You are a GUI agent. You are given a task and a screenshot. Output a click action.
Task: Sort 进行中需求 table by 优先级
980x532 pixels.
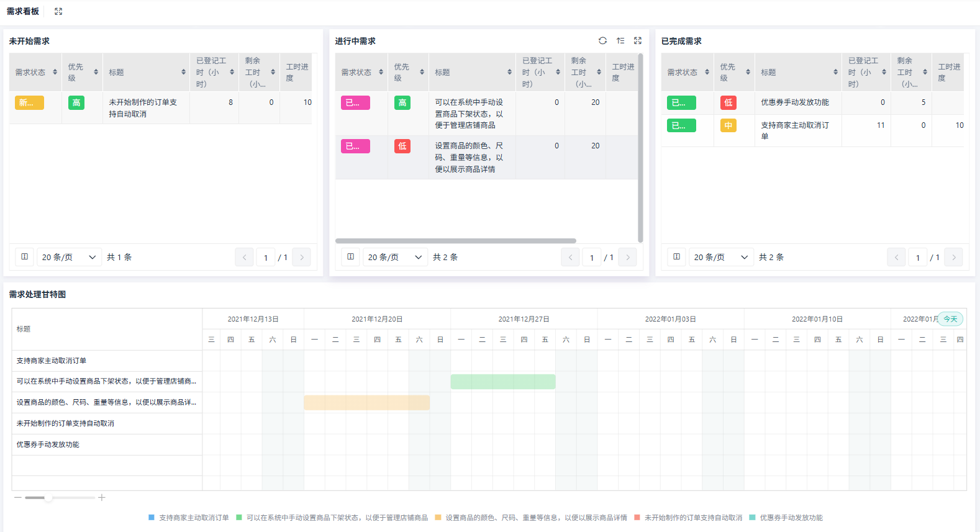click(x=422, y=72)
